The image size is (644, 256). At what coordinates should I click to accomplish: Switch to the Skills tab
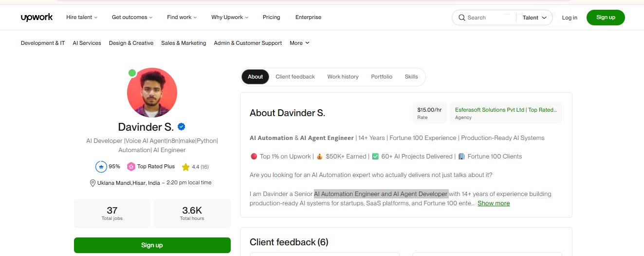411,77
